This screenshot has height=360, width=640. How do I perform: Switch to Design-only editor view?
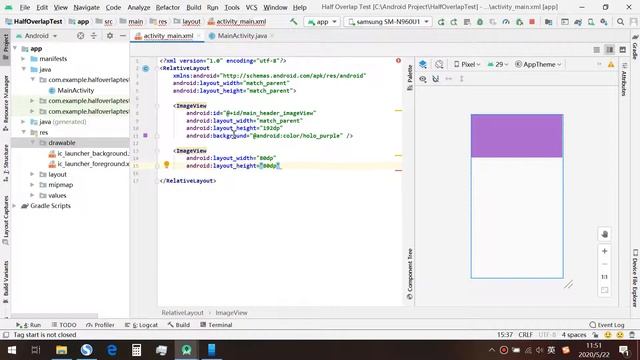[622, 50]
